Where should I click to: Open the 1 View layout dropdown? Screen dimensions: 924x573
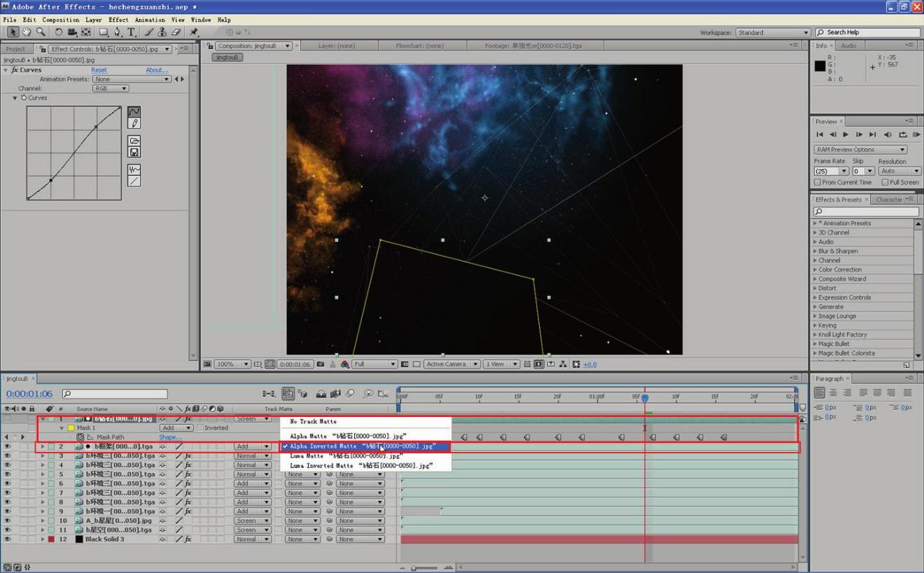[x=503, y=365]
